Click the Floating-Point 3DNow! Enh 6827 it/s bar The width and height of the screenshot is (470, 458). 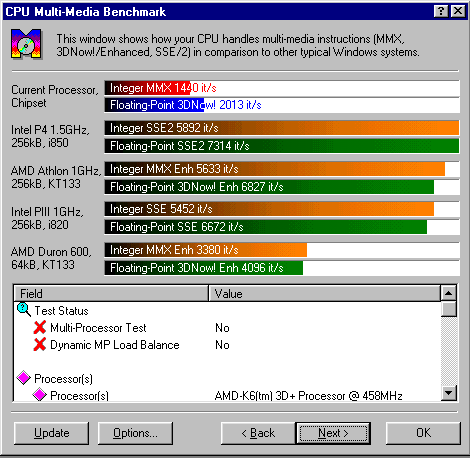tap(282, 187)
